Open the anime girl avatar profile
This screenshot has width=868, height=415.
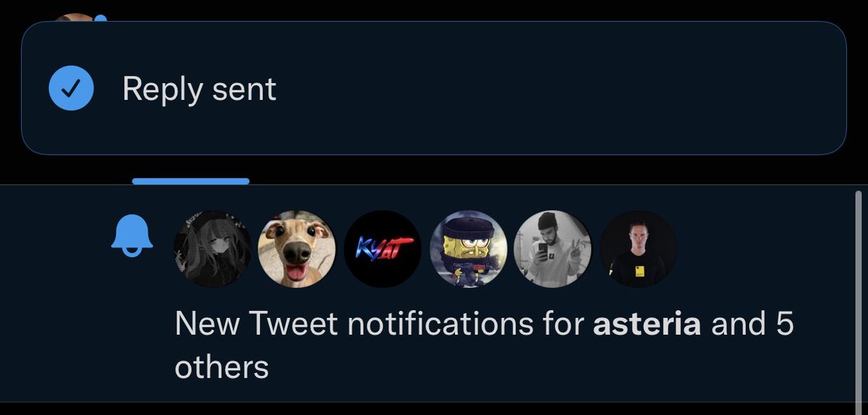(213, 249)
